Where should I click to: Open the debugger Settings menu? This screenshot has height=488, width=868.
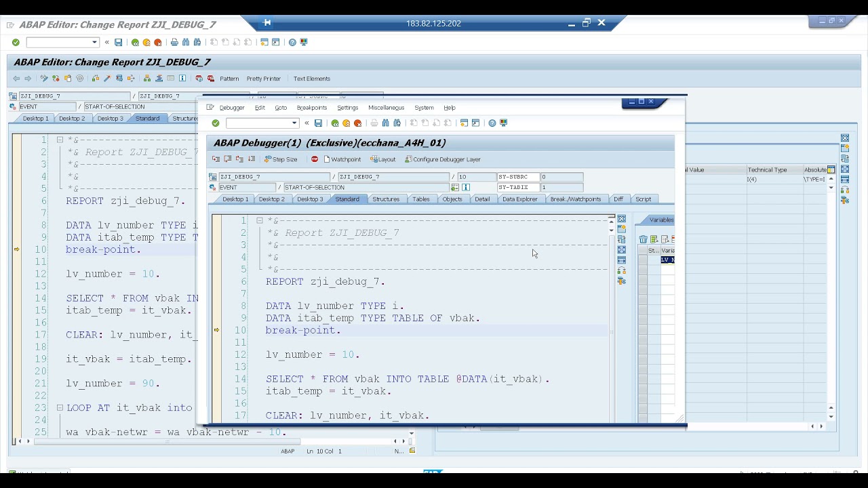(347, 108)
